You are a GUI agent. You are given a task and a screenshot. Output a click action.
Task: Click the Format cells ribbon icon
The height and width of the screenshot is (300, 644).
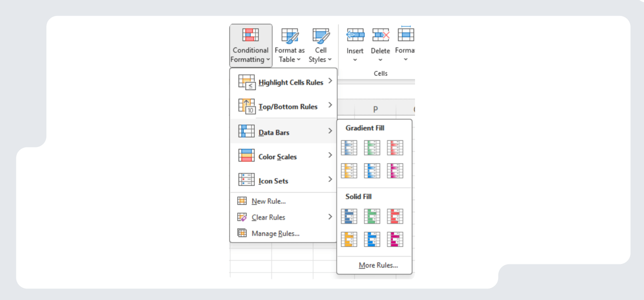[x=406, y=35]
